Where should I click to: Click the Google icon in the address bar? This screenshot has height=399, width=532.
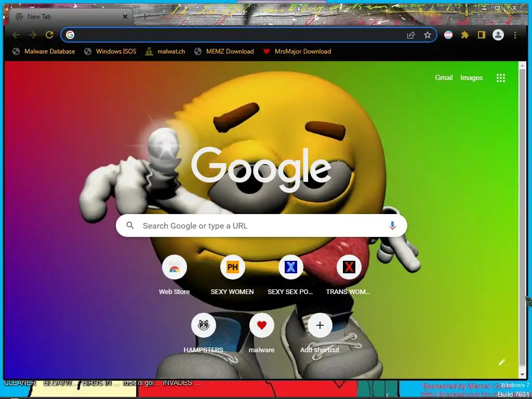(x=70, y=35)
